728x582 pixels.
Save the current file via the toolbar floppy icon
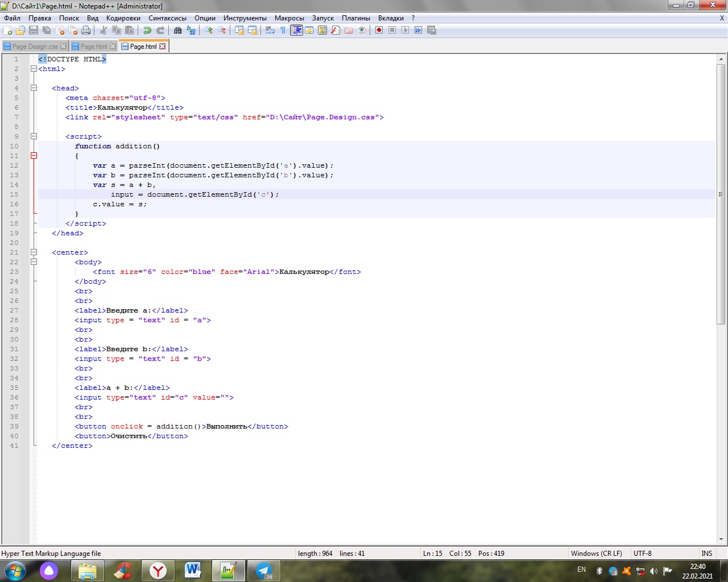pyautogui.click(x=34, y=30)
